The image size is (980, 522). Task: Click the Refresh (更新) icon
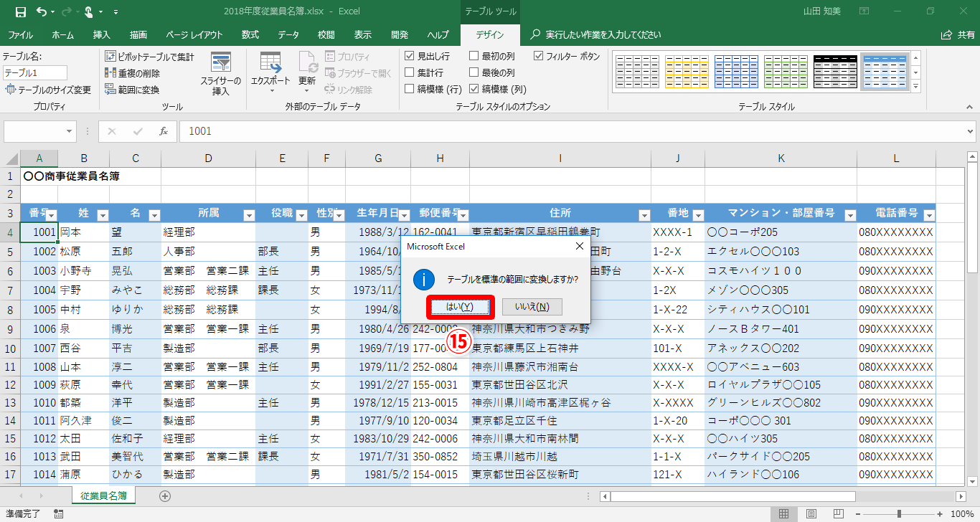click(x=307, y=62)
